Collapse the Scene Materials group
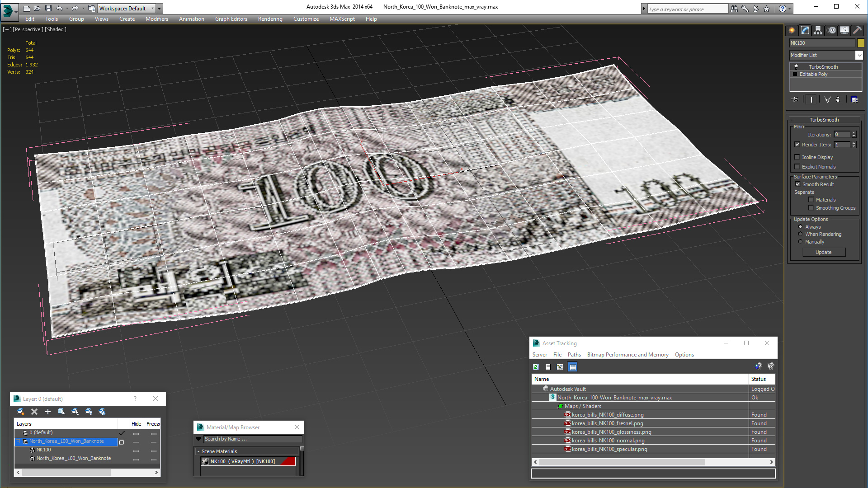This screenshot has width=868, height=488. 198,451
